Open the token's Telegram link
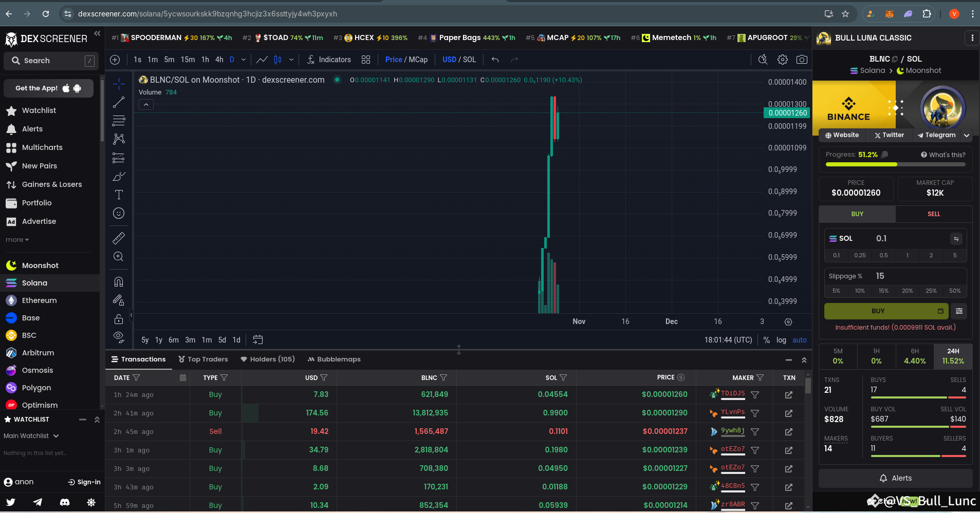980x513 pixels. coord(936,135)
